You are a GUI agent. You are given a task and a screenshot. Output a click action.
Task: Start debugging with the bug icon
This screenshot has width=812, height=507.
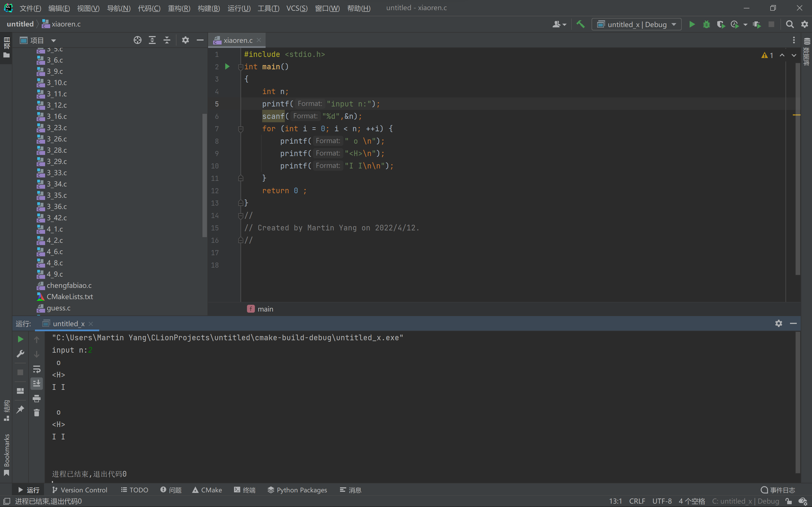[x=706, y=24]
